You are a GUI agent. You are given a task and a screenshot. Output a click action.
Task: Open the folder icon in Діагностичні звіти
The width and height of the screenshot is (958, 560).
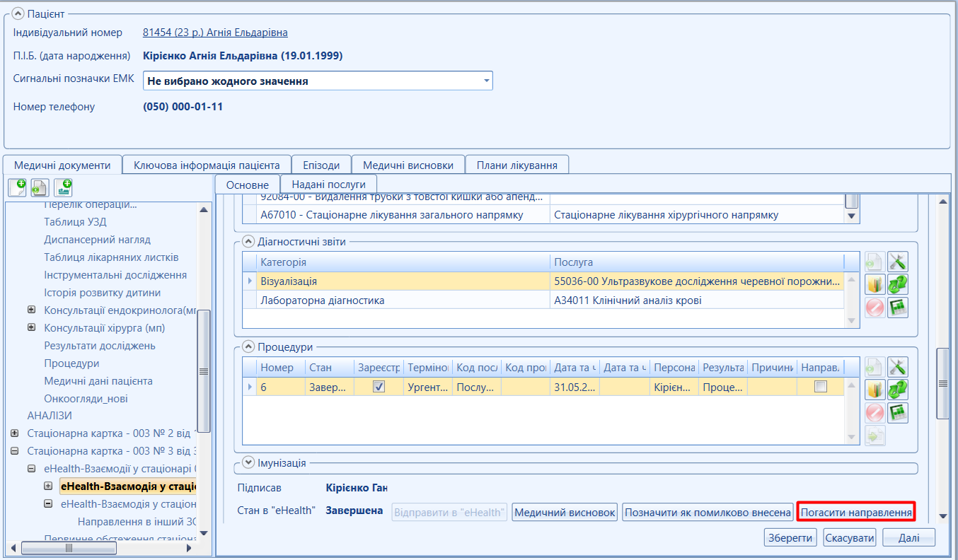[875, 285]
